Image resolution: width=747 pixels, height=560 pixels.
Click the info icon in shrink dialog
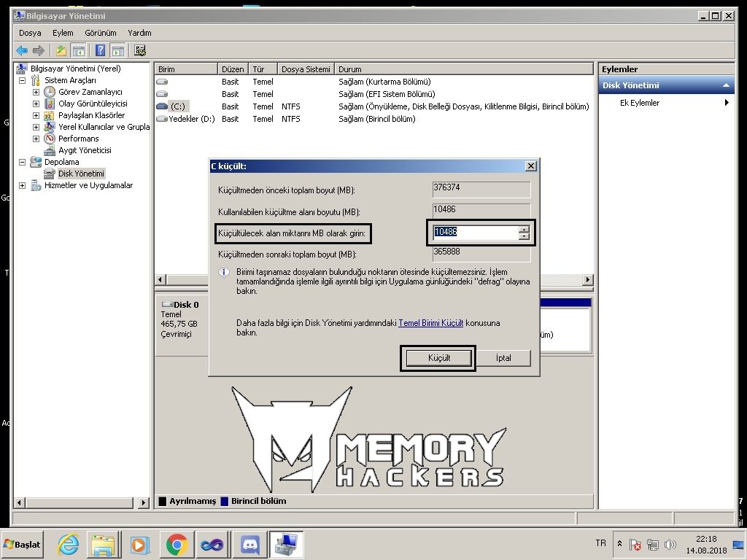point(223,273)
